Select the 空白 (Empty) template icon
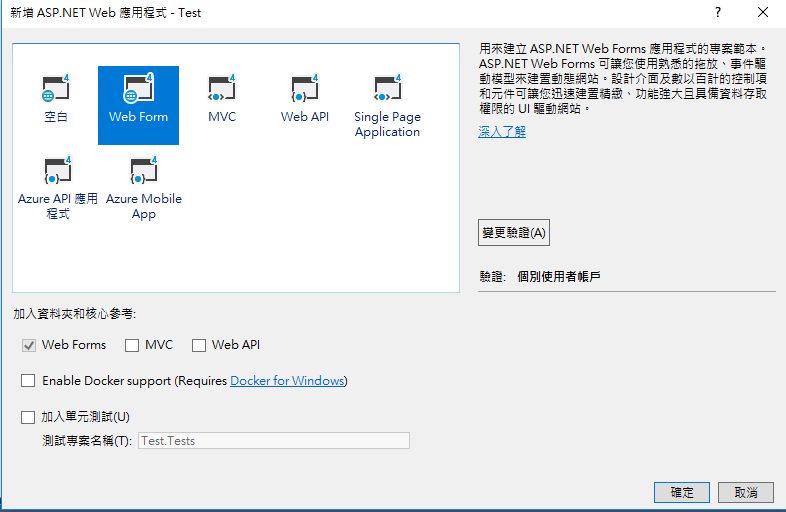The width and height of the screenshot is (786, 512). [x=56, y=89]
